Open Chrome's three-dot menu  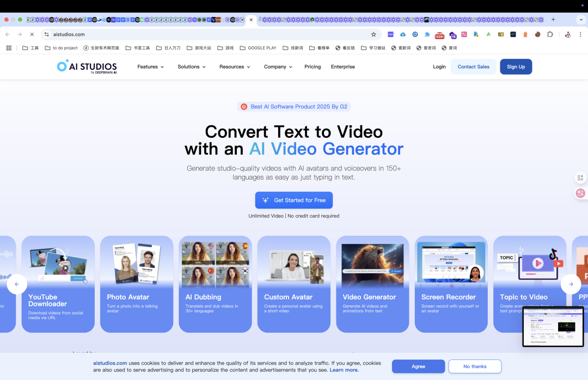tap(580, 34)
